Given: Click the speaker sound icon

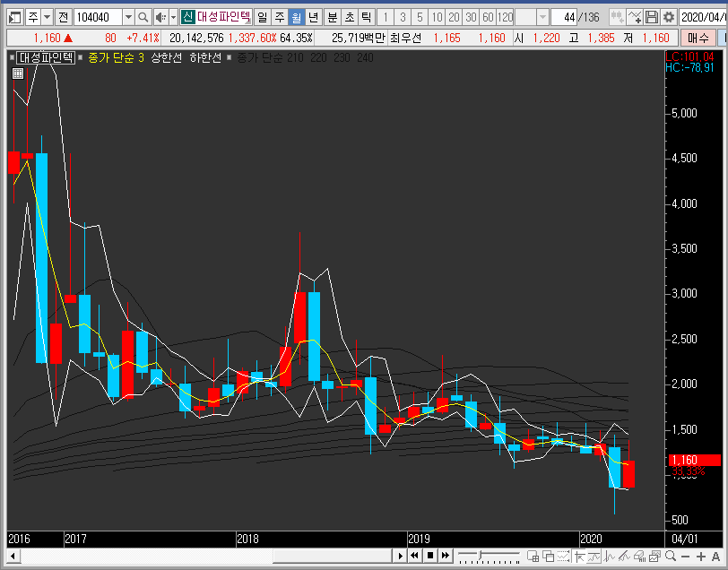Looking at the screenshot, I should (160, 18).
